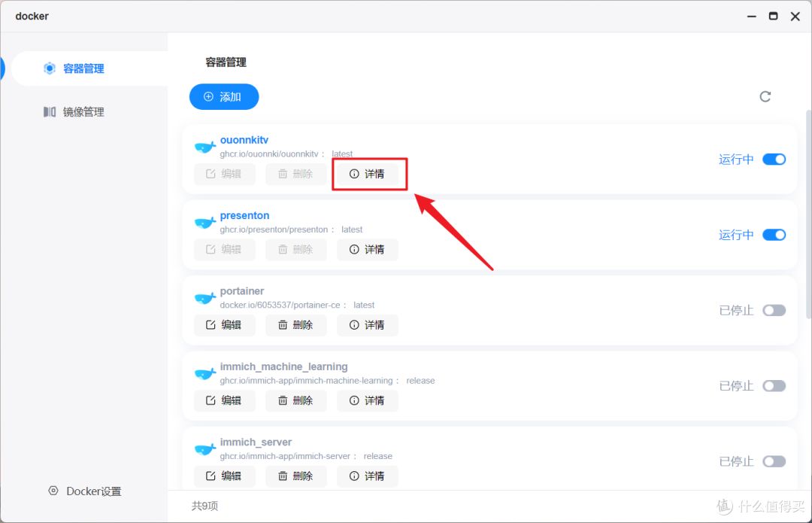Open 详情 for the presenton container
This screenshot has height=523, width=812.
[367, 249]
